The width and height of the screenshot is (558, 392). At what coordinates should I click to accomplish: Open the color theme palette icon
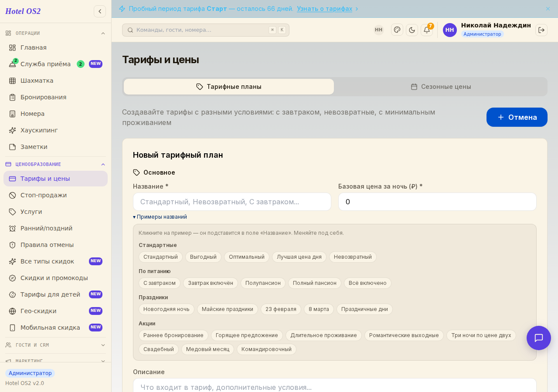pos(397,30)
